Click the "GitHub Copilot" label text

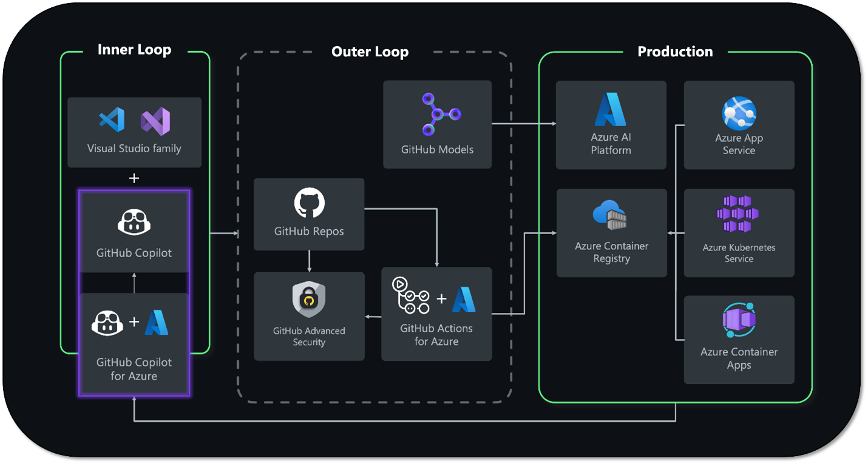point(134,253)
